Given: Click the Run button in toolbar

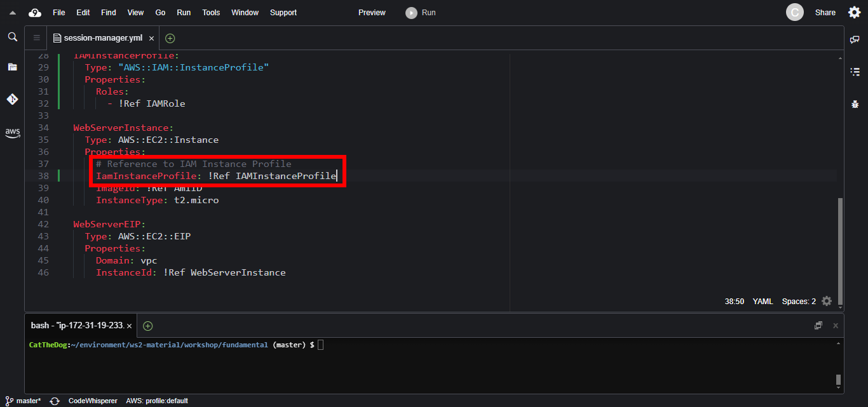Looking at the screenshot, I should pyautogui.click(x=421, y=13).
